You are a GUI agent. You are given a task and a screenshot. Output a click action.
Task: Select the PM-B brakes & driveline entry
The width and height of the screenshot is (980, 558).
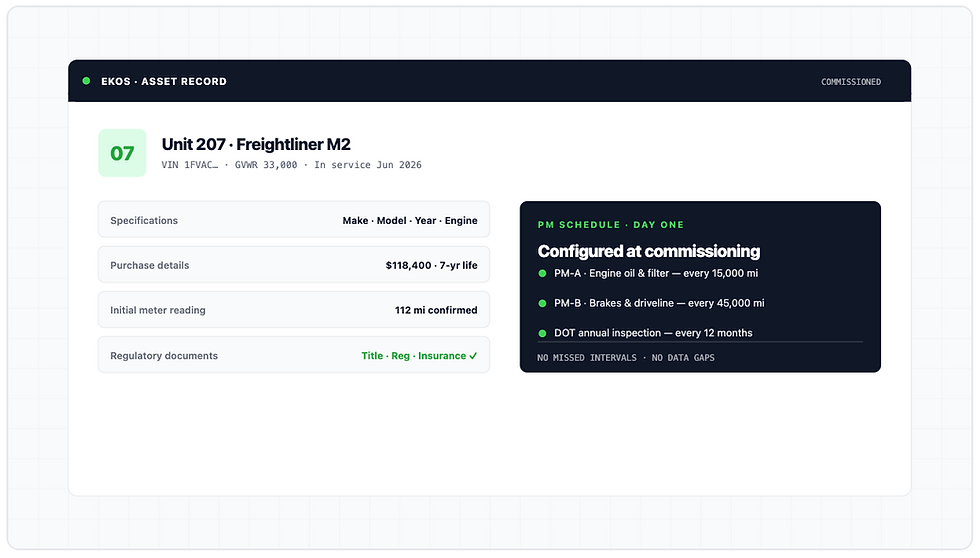(x=659, y=303)
